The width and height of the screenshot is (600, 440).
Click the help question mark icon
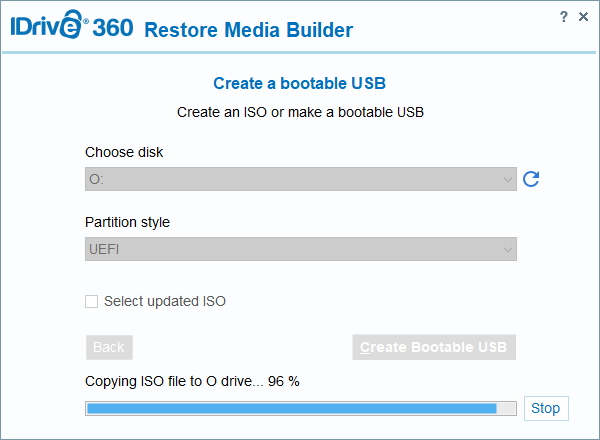click(565, 17)
